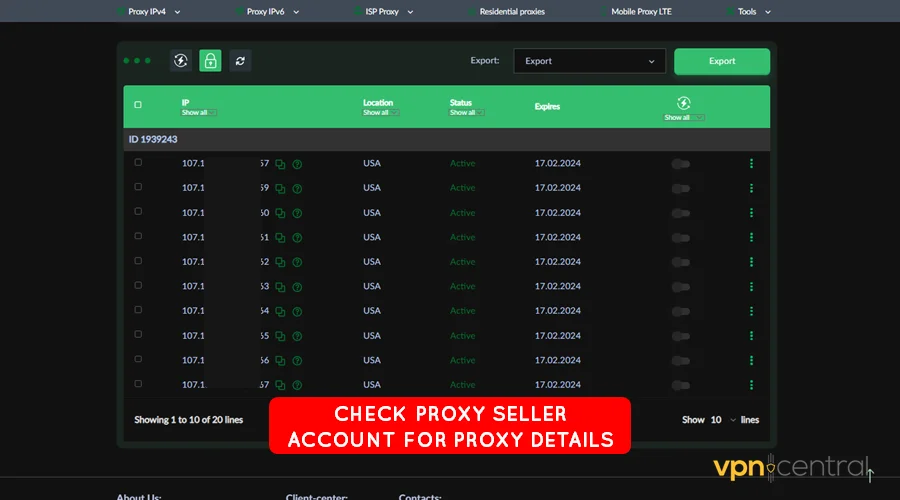Screen dimensions: 900x500
Task: Click 17.02.2024 date for IP ending in 3
Action: pyautogui.click(x=557, y=286)
